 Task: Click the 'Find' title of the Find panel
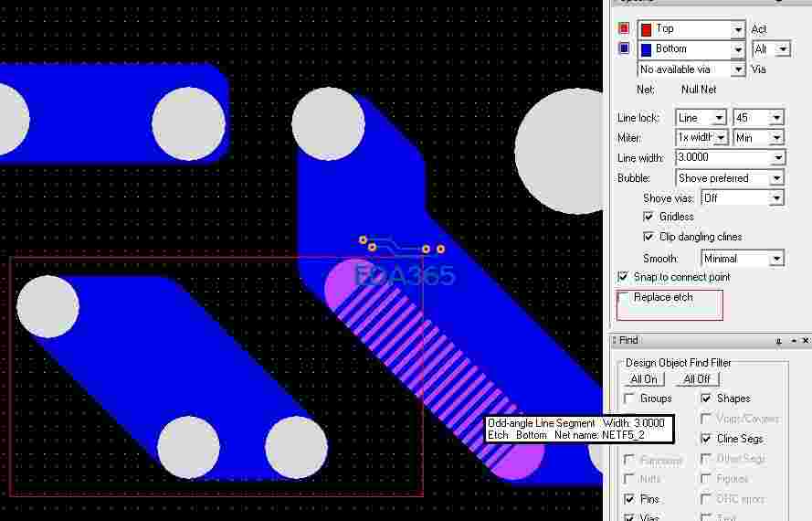[x=628, y=340]
